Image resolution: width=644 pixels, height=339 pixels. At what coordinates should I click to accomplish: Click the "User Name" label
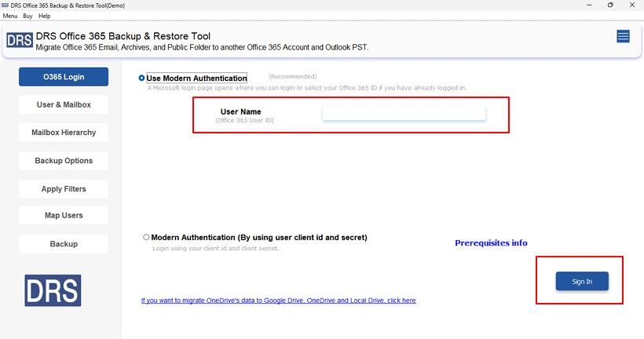240,111
